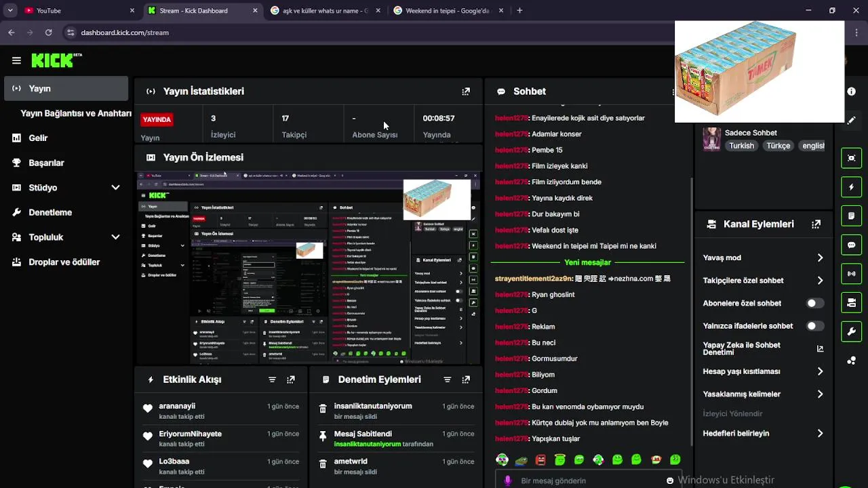Toggle Yalnızca ifadelerle sohbet switch
Viewport: 868px width, 488px height.
click(815, 326)
